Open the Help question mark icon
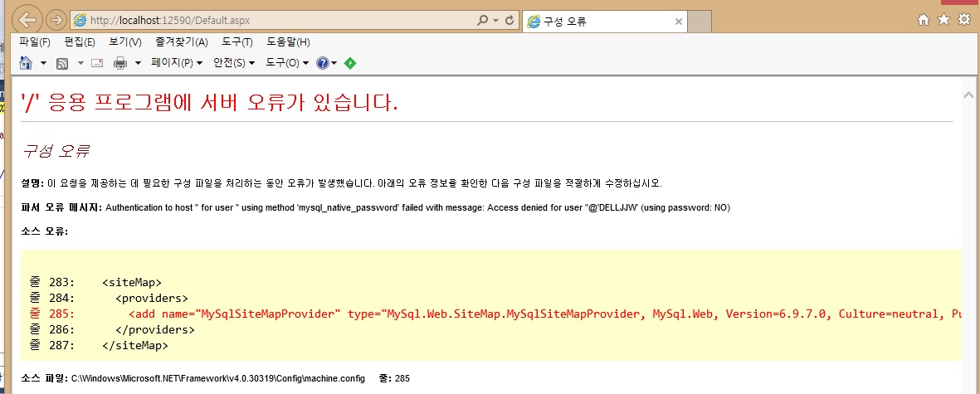The width and height of the screenshot is (980, 394). click(323, 63)
